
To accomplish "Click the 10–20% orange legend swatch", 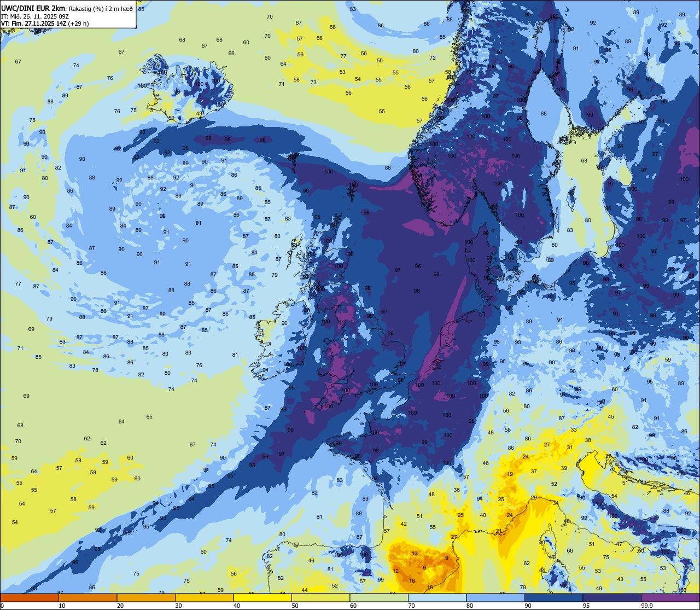I will (x=87, y=597).
